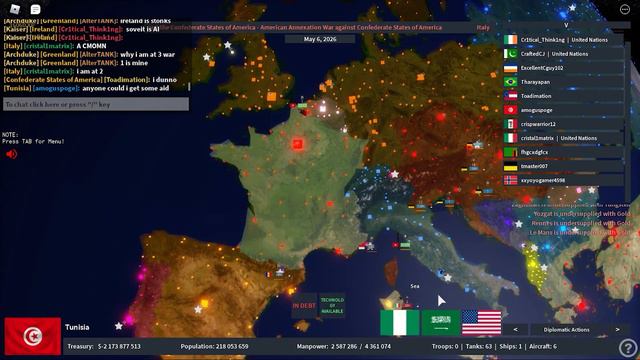
Task: Click the Italy label in war banner
Action: (483, 27)
